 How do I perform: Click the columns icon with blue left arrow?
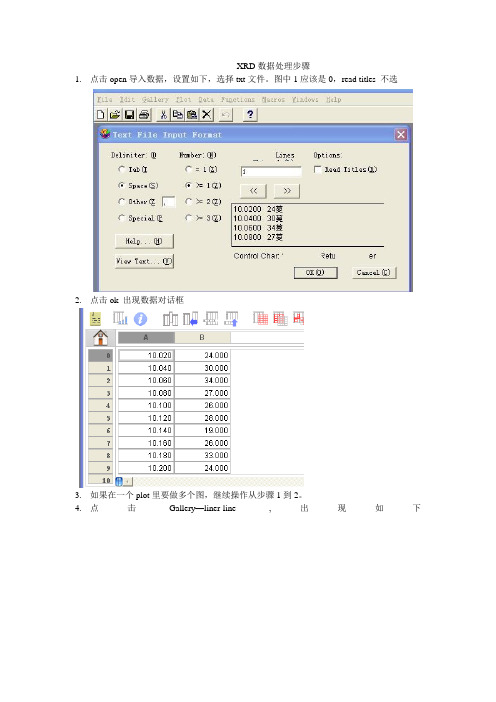(x=190, y=319)
